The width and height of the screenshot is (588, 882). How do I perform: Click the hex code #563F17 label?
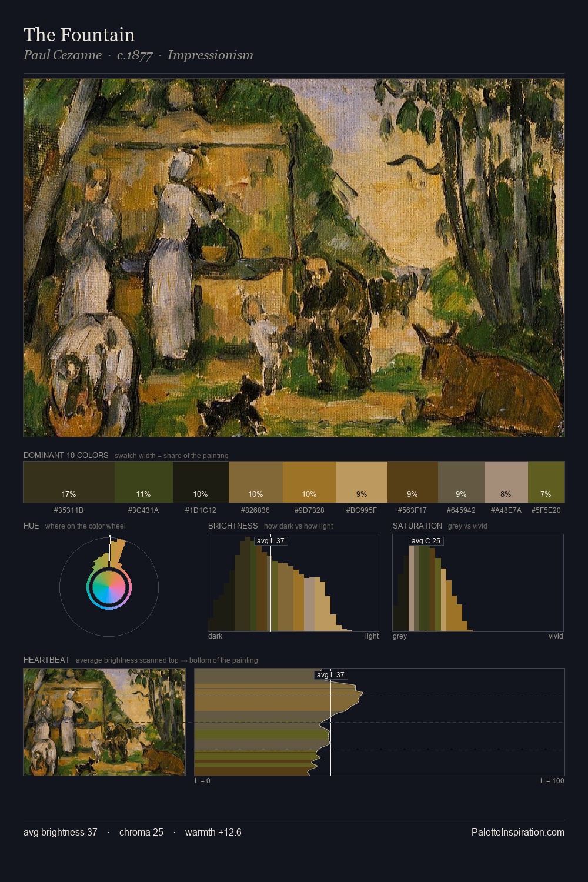(413, 510)
